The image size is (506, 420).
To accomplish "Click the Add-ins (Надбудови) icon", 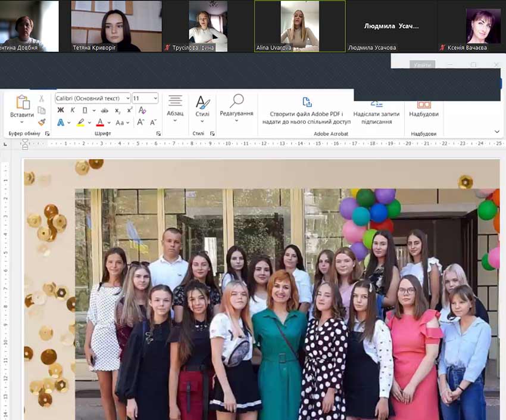I will (x=424, y=105).
